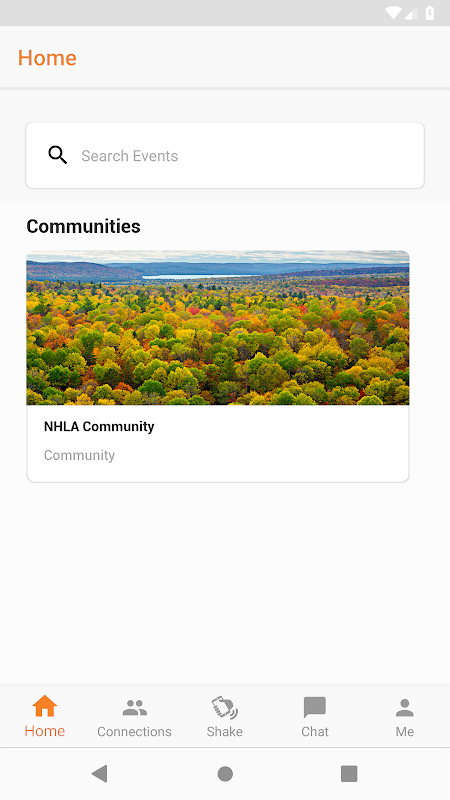Open recent apps with square button
Viewport: 450px width, 800px height.
coord(349,773)
